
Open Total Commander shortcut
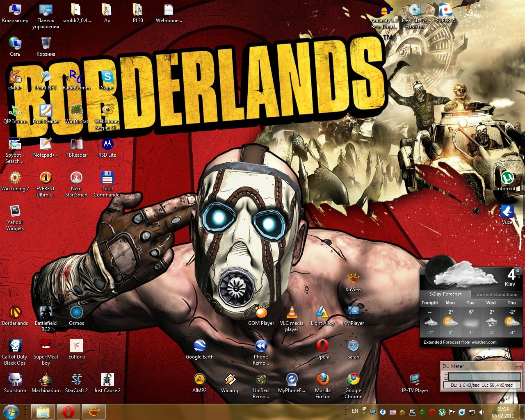(107, 184)
